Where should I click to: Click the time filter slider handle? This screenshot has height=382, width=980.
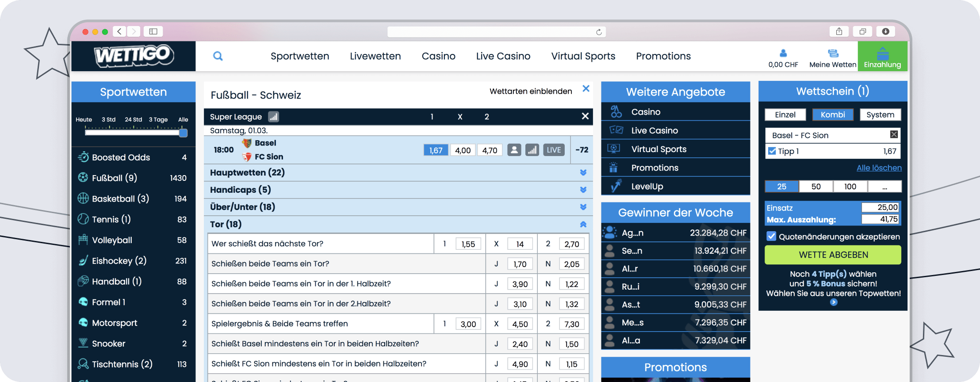coord(183,133)
